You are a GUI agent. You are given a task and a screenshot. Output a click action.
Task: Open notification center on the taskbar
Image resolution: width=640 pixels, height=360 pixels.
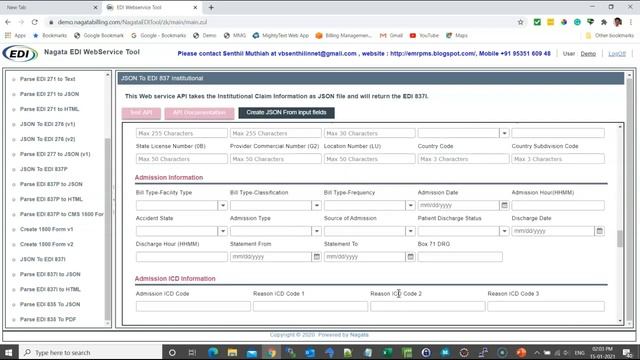627,352
